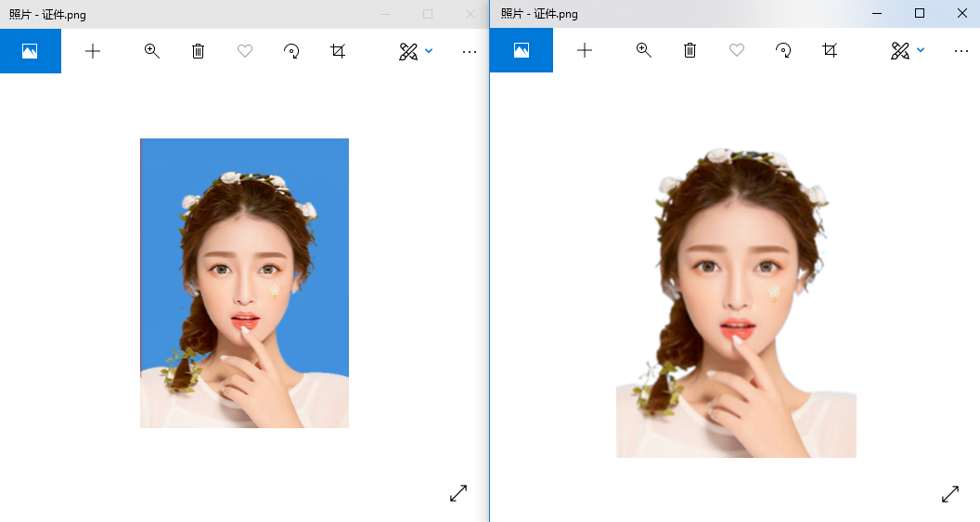Select the crop tool in the right window
980x522 pixels.
[830, 51]
